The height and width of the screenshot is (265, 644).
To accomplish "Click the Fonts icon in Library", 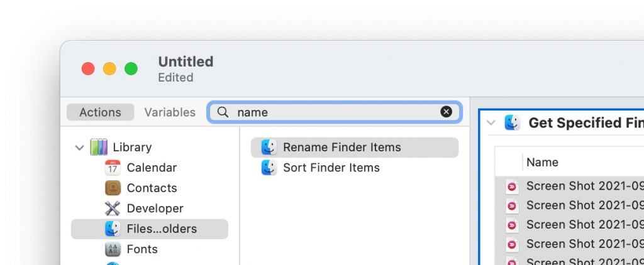I will click(x=113, y=249).
